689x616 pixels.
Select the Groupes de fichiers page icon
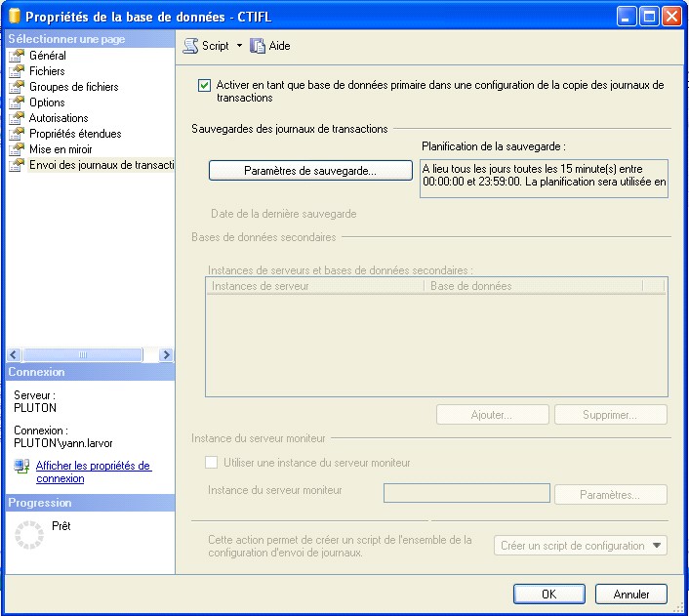(17, 87)
